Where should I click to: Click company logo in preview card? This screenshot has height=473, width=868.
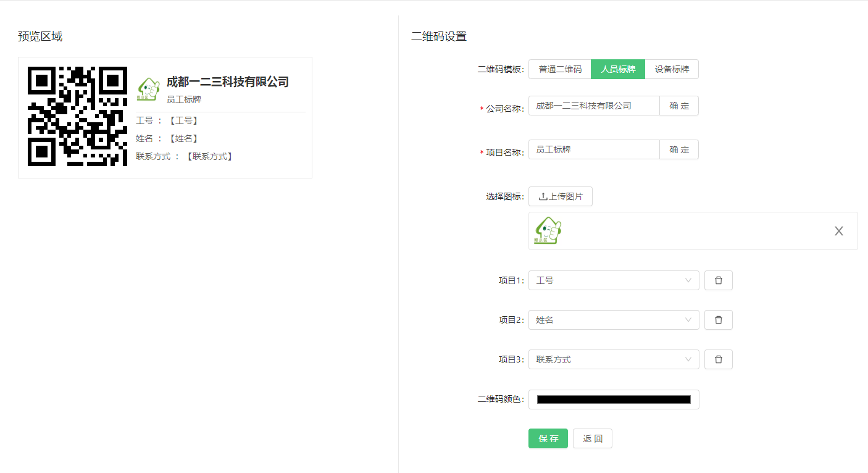(148, 89)
